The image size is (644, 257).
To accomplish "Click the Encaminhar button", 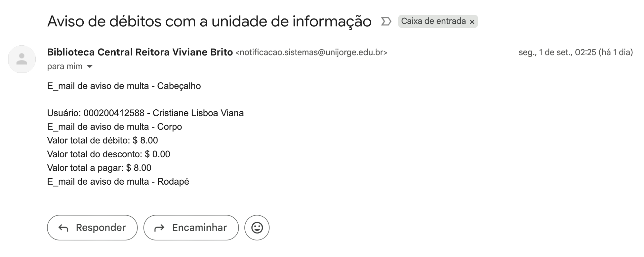I will 191,228.
